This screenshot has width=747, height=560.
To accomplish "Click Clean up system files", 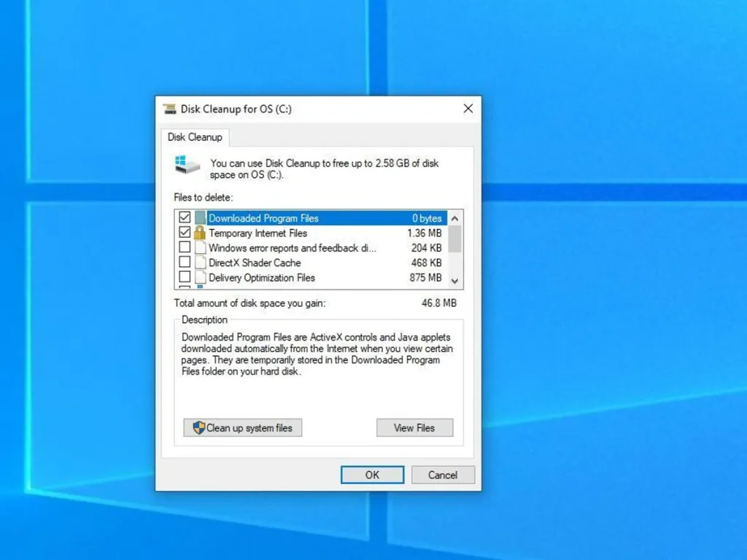I will click(x=242, y=428).
